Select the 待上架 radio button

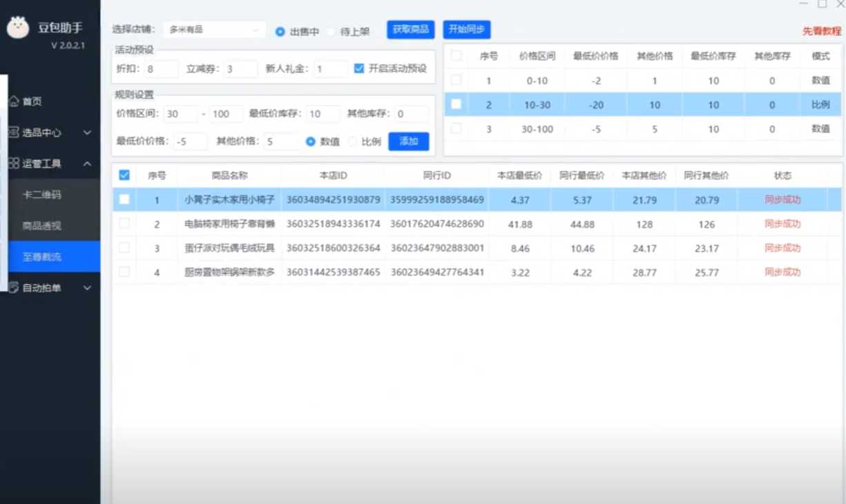331,32
